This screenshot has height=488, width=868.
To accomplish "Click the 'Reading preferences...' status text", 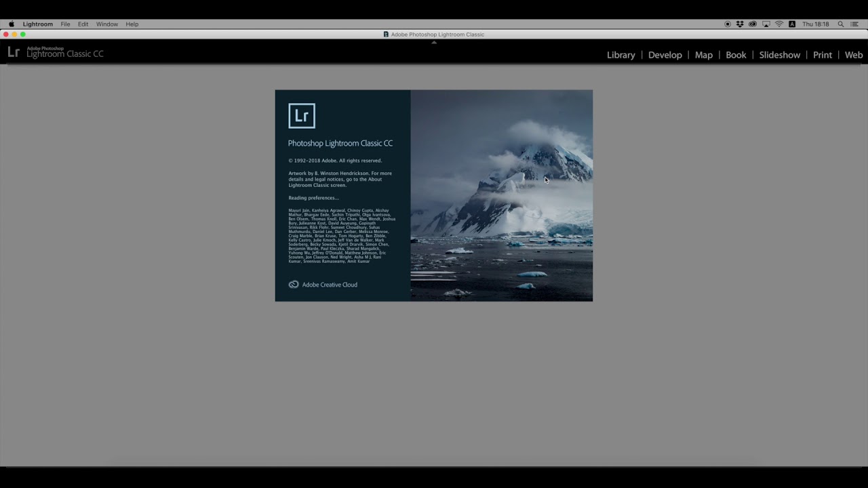I will (x=313, y=198).
